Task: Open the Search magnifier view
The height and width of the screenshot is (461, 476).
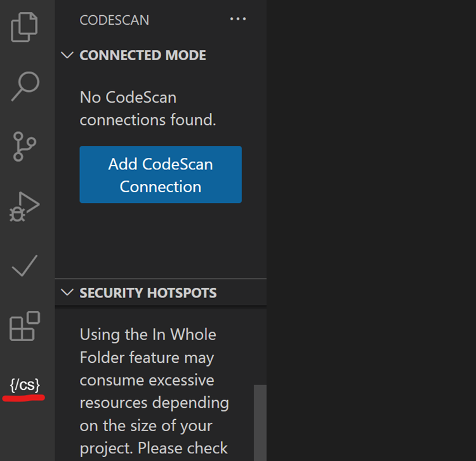Action: point(25,86)
